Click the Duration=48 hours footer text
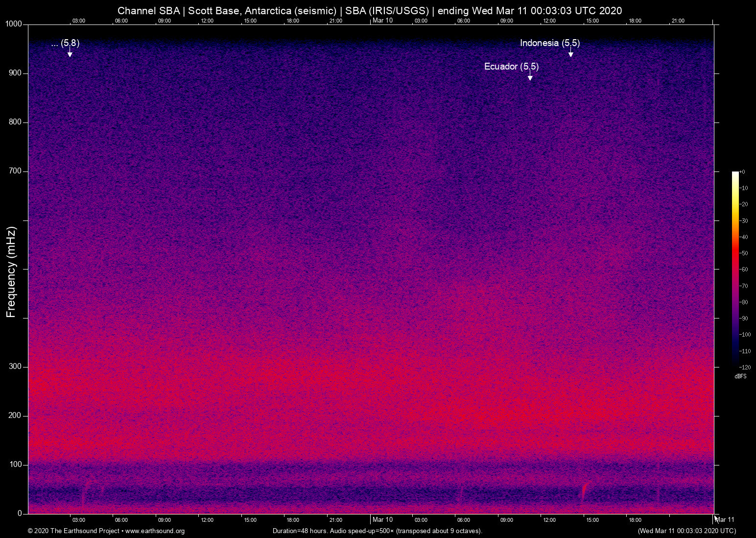The image size is (756, 538). (300, 531)
